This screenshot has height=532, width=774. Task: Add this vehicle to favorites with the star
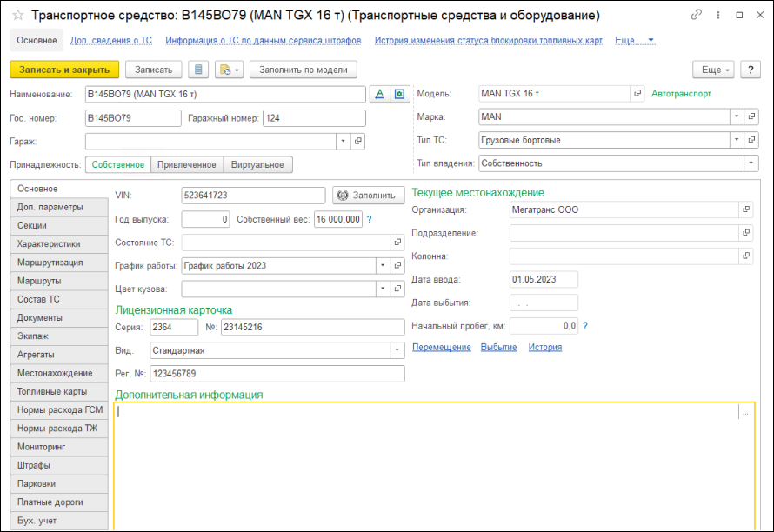coord(17,16)
